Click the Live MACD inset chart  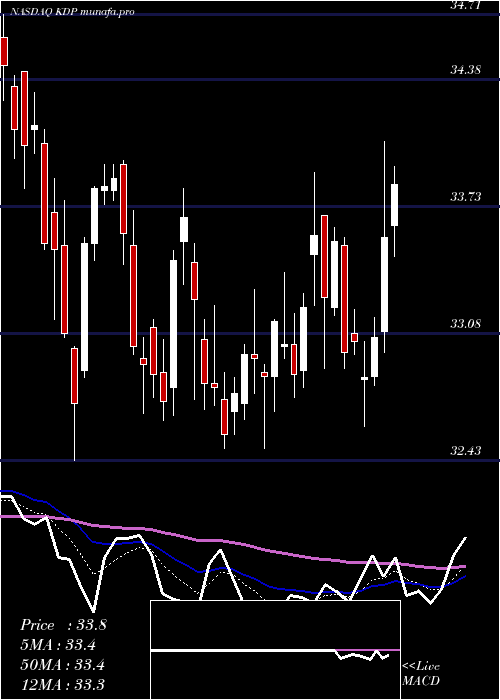[x=275, y=650]
